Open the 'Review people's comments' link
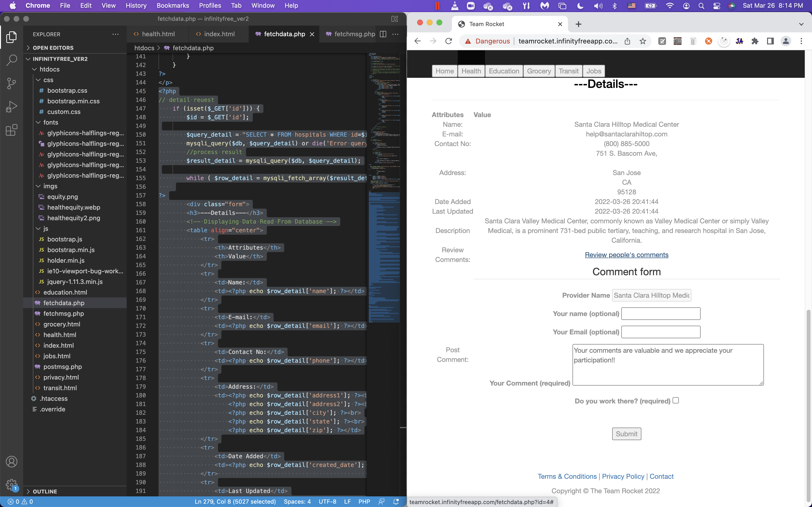Image resolution: width=812 pixels, height=507 pixels. click(x=626, y=255)
